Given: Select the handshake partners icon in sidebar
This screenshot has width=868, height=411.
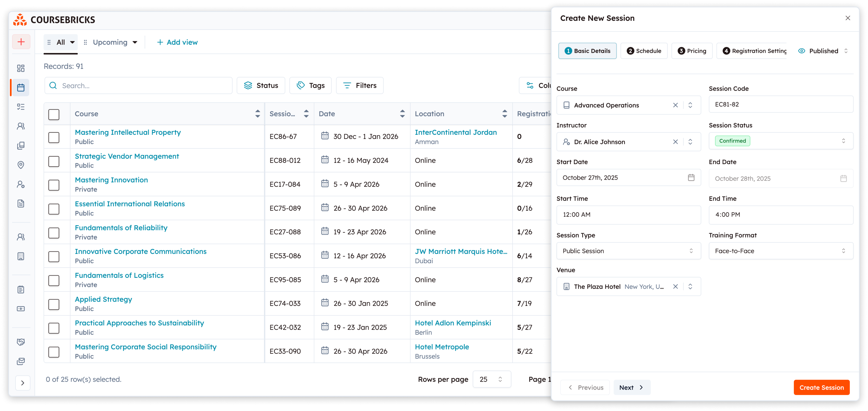Looking at the screenshot, I should [x=21, y=342].
